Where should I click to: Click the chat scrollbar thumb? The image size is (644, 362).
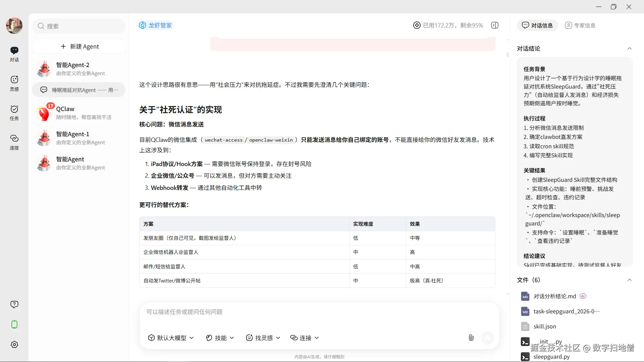pos(507,55)
